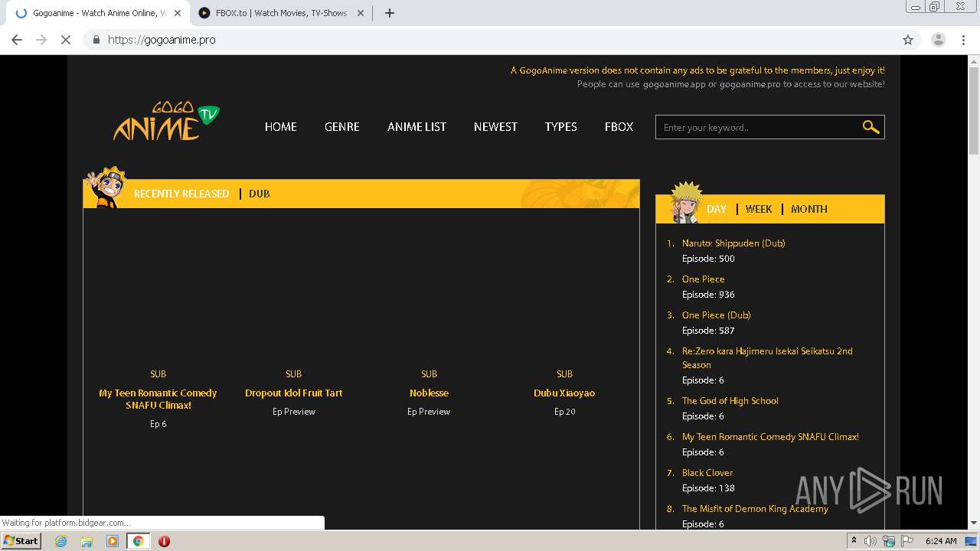The image size is (980, 551).
Task: Open FBOX menu link
Action: (x=619, y=127)
